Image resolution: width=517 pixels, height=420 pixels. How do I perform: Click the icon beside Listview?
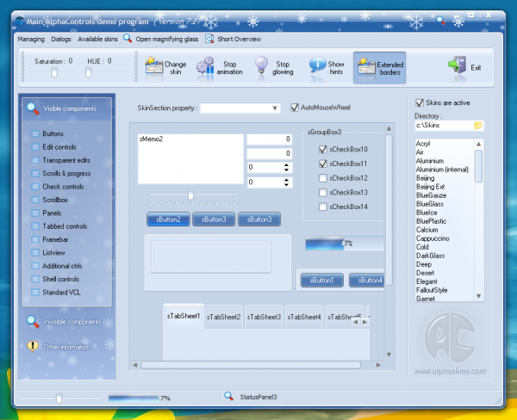(x=35, y=253)
